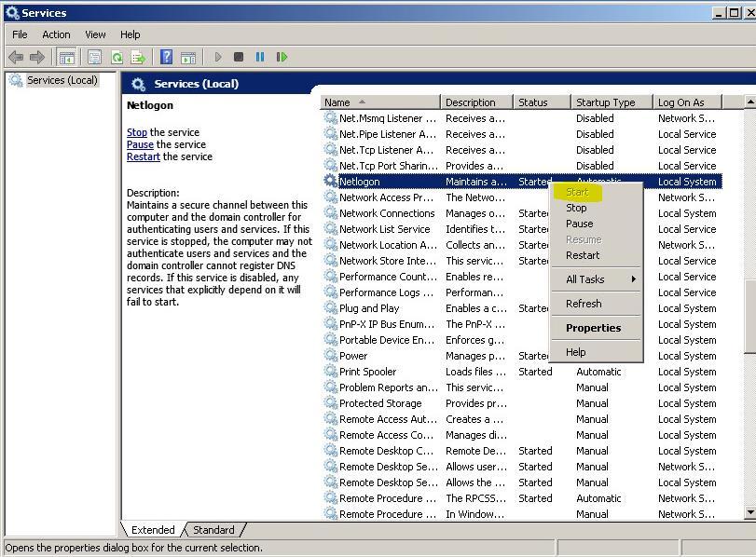Select the Problem Reports service row
The height and width of the screenshot is (557, 756).
(523, 387)
